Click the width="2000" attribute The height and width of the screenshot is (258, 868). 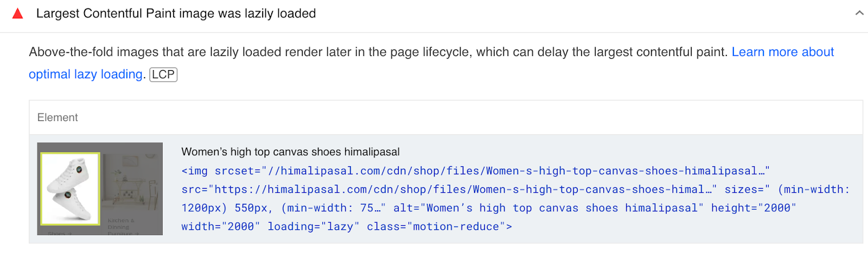point(220,226)
